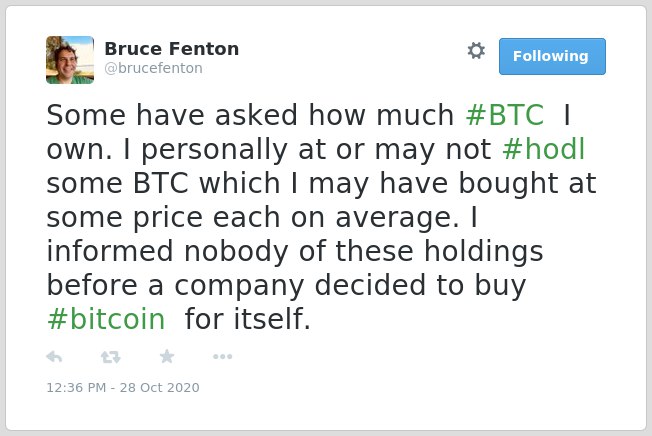
Task: Open the three-dot more options menu
Action: [222, 357]
